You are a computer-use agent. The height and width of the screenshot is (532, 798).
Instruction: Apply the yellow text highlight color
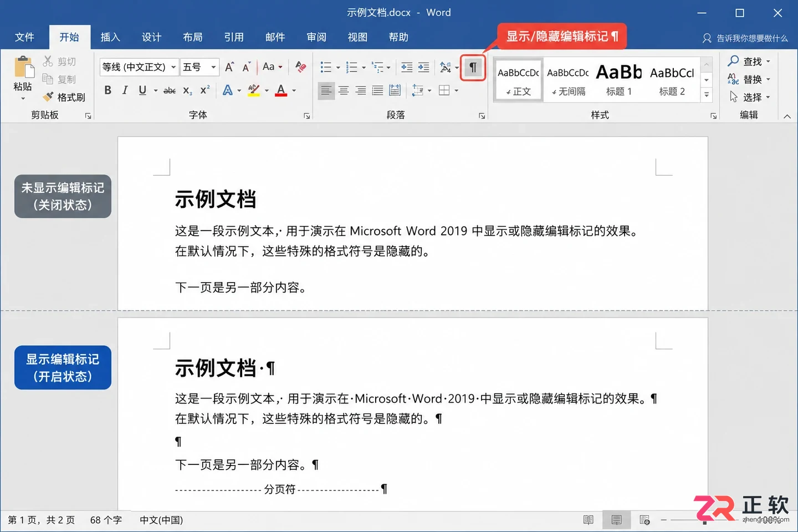pyautogui.click(x=254, y=90)
